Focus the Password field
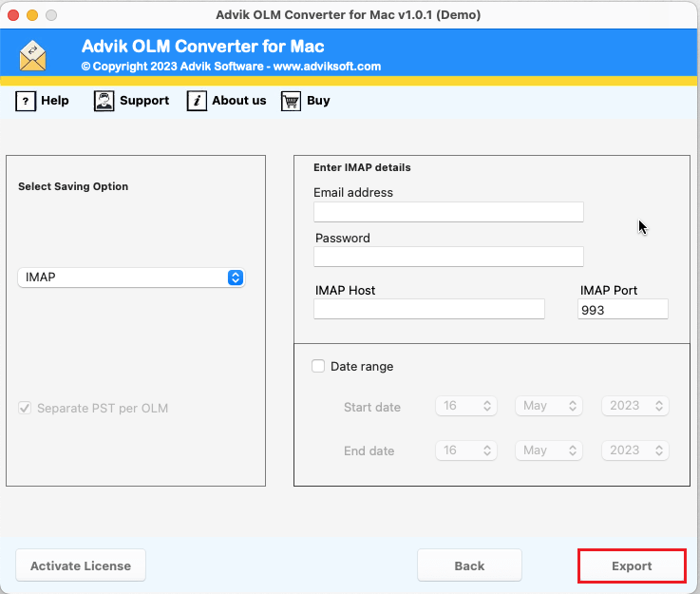 point(448,257)
